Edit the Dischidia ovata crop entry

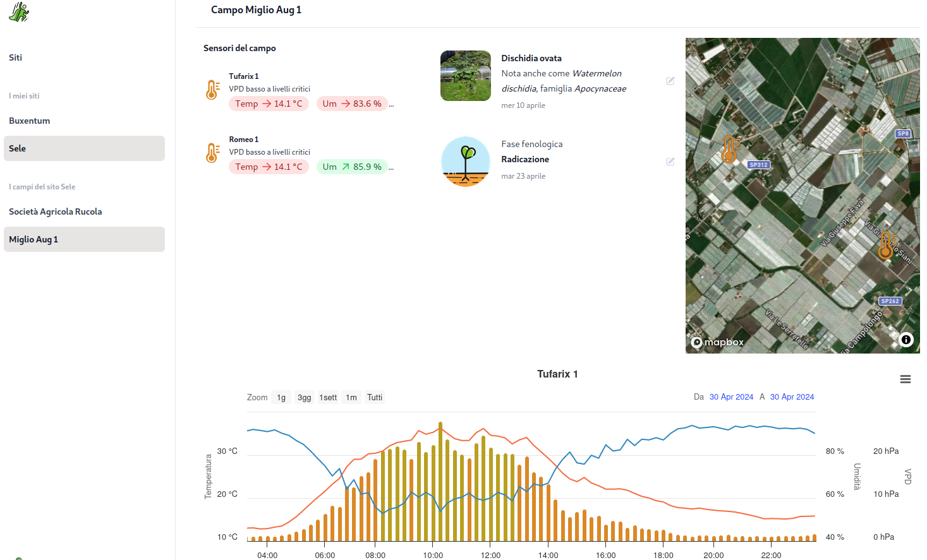[670, 81]
